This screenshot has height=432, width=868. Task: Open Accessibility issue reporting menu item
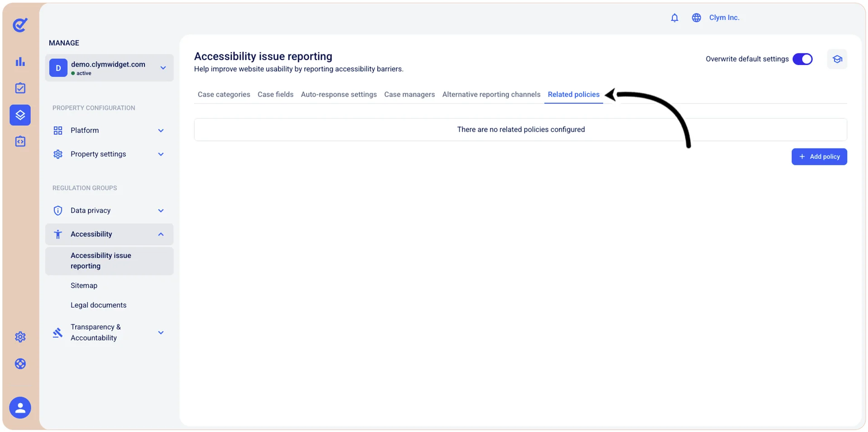(x=109, y=261)
